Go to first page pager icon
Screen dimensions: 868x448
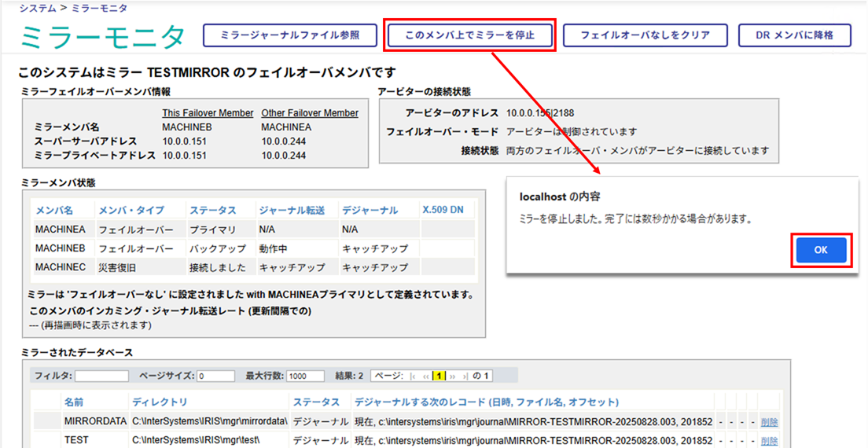[413, 376]
